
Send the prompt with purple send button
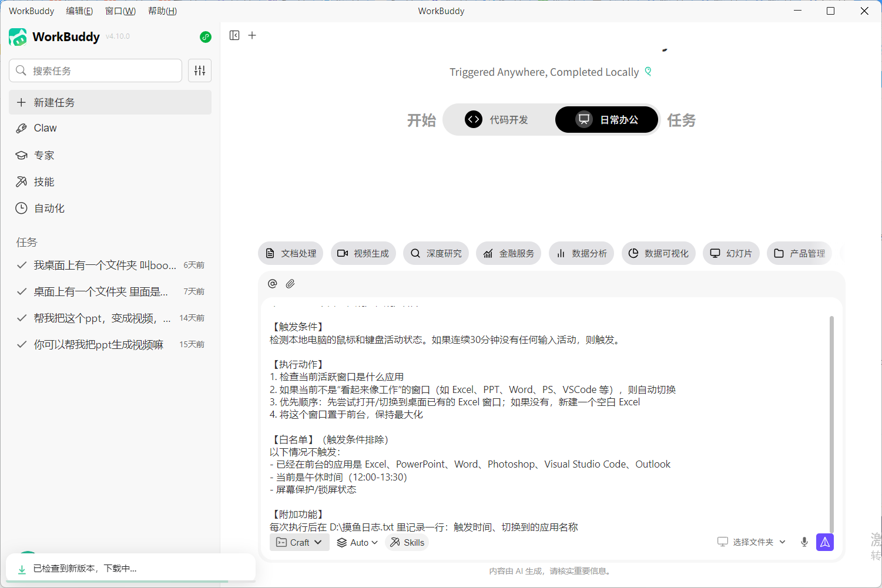(x=825, y=542)
